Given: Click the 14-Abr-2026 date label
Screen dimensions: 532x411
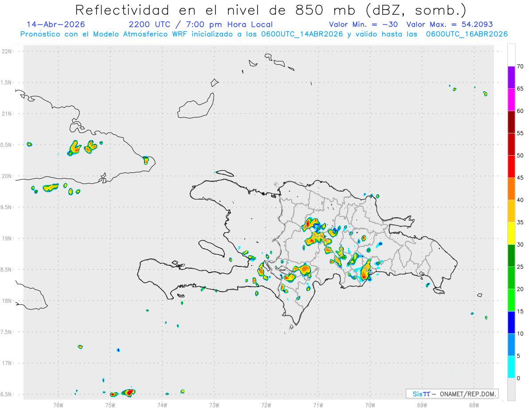Looking at the screenshot, I should [56, 24].
